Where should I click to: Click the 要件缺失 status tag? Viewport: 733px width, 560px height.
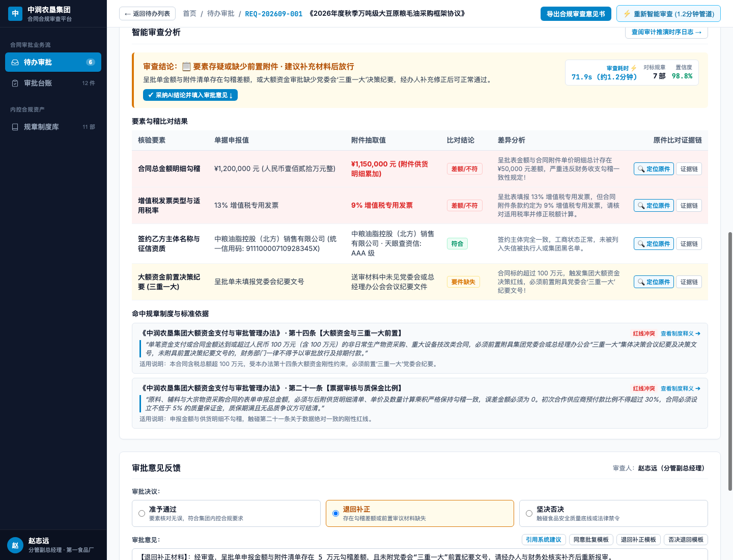click(463, 282)
